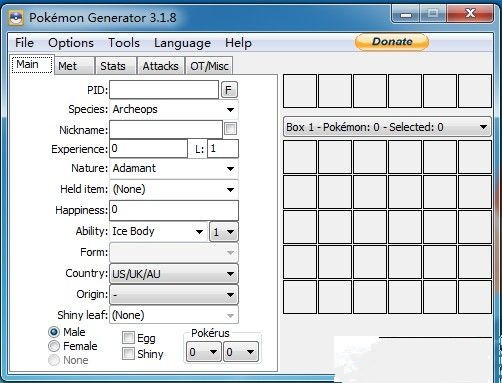Click the F button beside PID
Image resolution: width=502 pixels, height=383 pixels.
[229, 90]
